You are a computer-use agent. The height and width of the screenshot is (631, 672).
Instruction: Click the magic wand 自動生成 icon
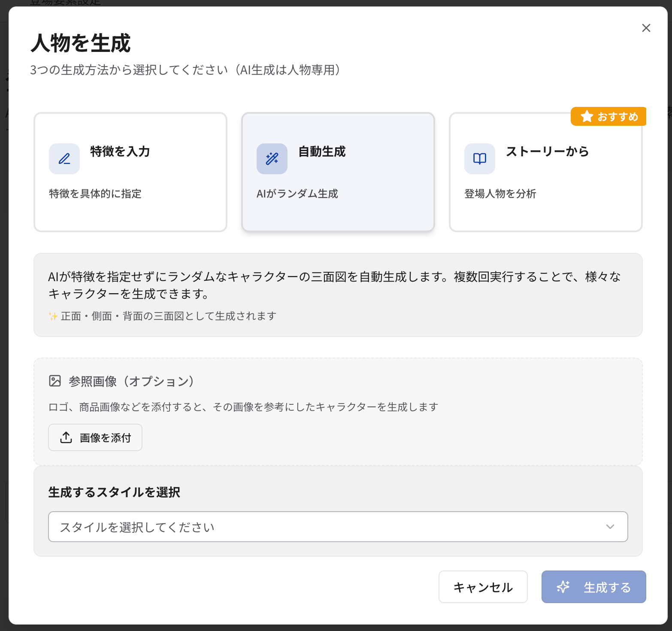pos(272,159)
